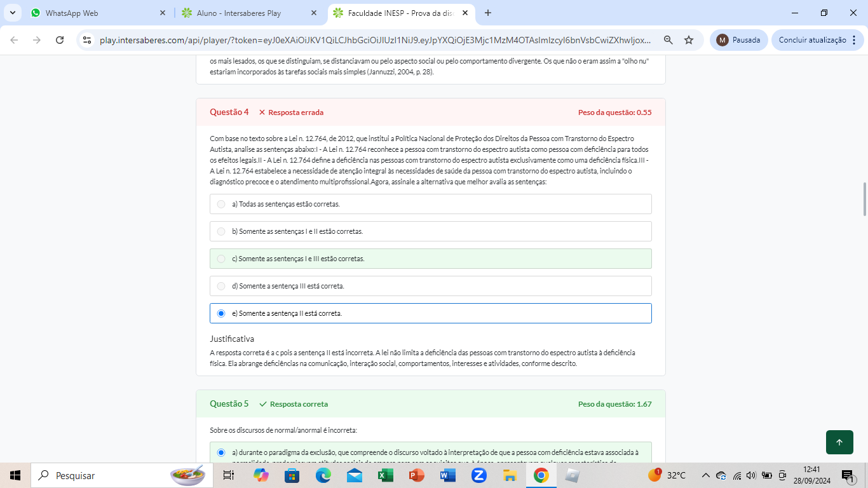This screenshot has height=488, width=868.
Task: Open Microsoft Edge from the taskbar
Action: click(323, 475)
